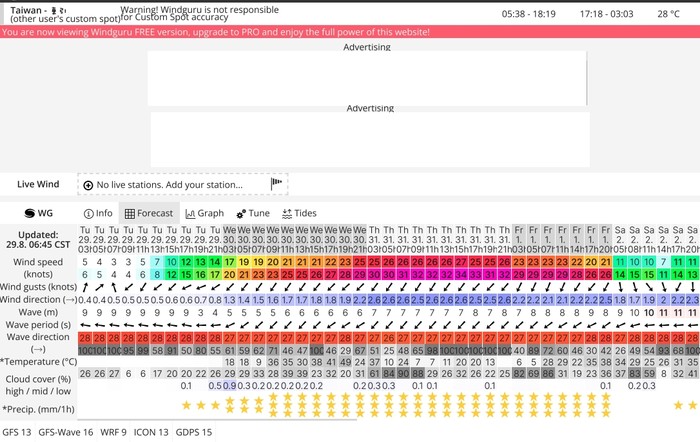The image size is (700, 442).
Task: Click the *Precip. (mm/1h) row label
Action: 38,409
